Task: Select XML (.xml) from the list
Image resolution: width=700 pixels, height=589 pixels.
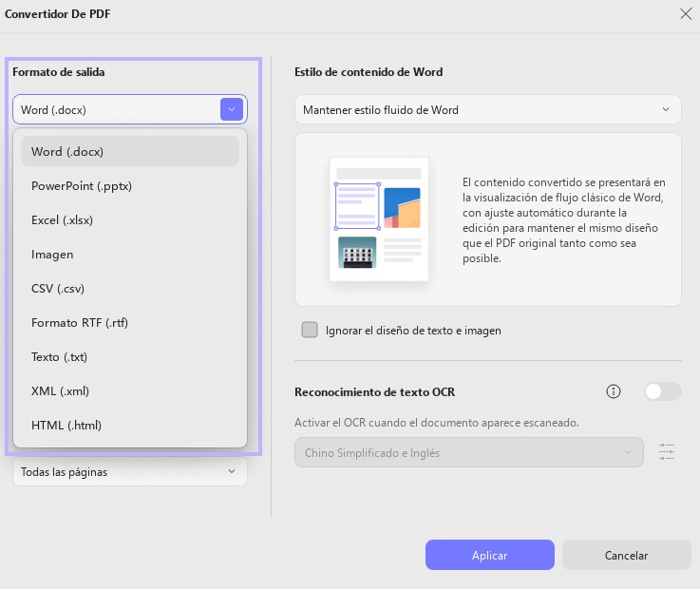Action: coord(130,391)
